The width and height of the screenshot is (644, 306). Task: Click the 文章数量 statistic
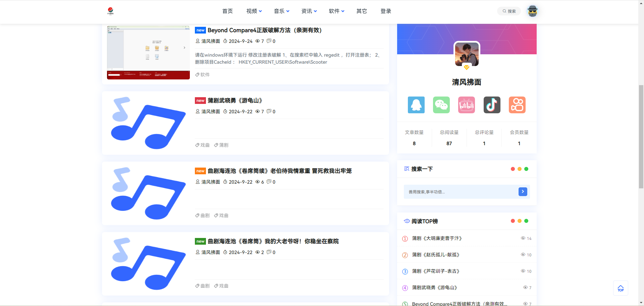click(414, 138)
